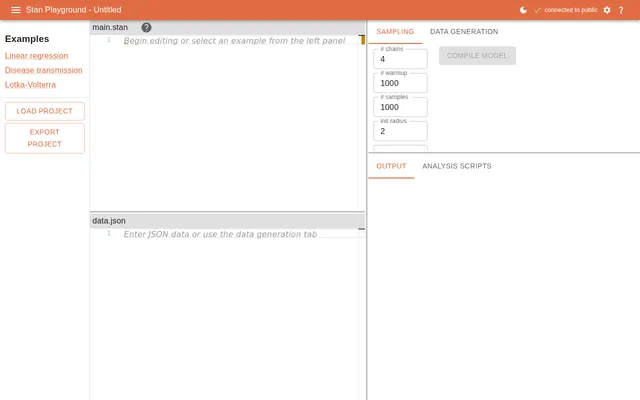Image resolution: width=640 pixels, height=400 pixels.
Task: Click the Examples heading
Action: (x=27, y=39)
